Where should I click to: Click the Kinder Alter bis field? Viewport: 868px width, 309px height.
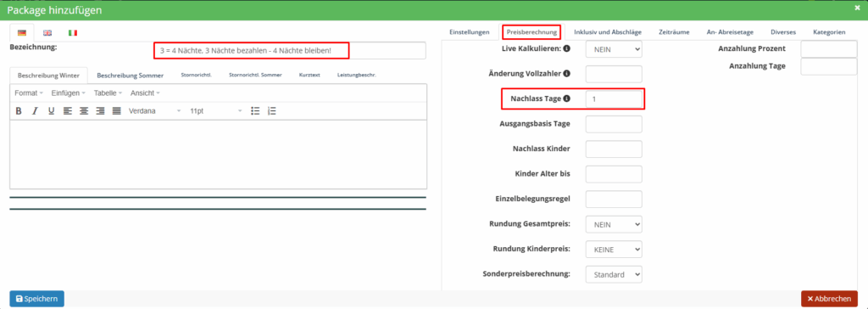point(614,174)
